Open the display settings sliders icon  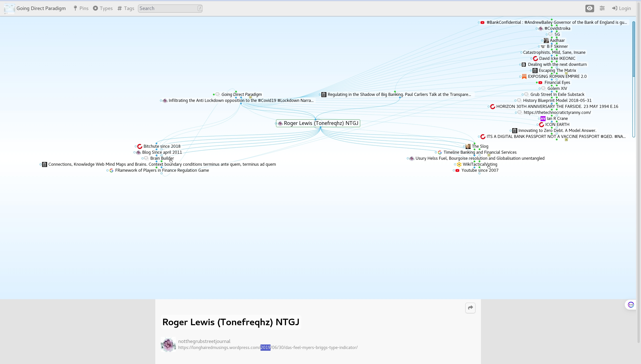[602, 8]
